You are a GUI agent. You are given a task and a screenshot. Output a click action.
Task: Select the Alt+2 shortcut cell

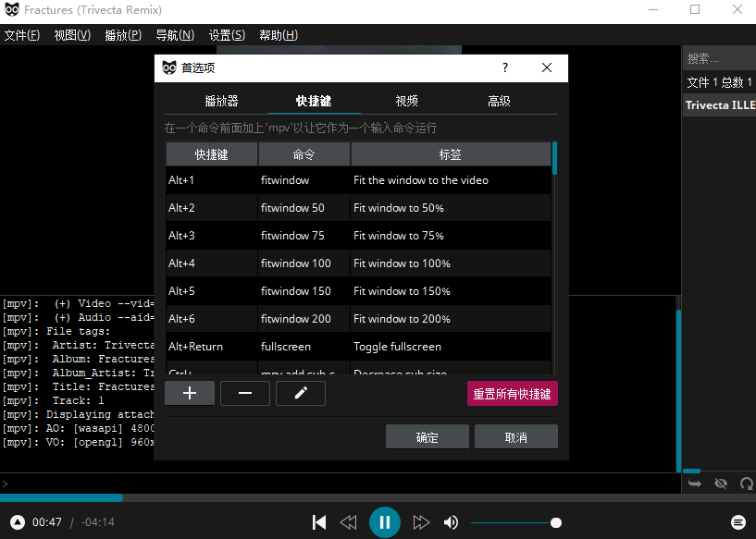212,208
